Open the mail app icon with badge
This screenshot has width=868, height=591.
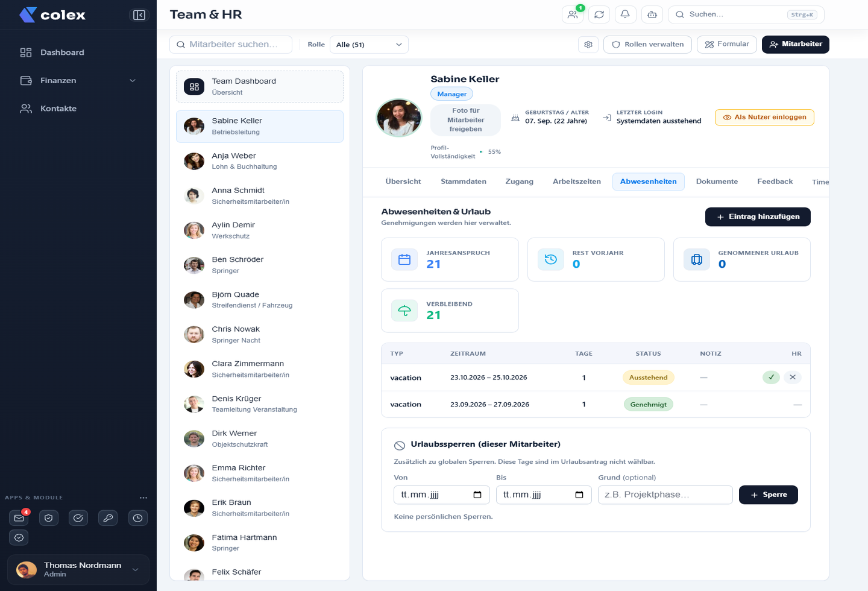19,518
